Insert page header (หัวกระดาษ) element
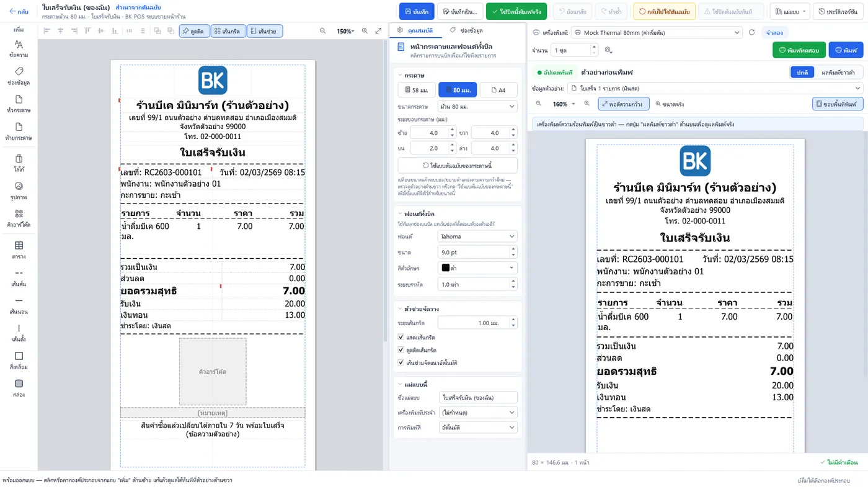 pos(19,104)
